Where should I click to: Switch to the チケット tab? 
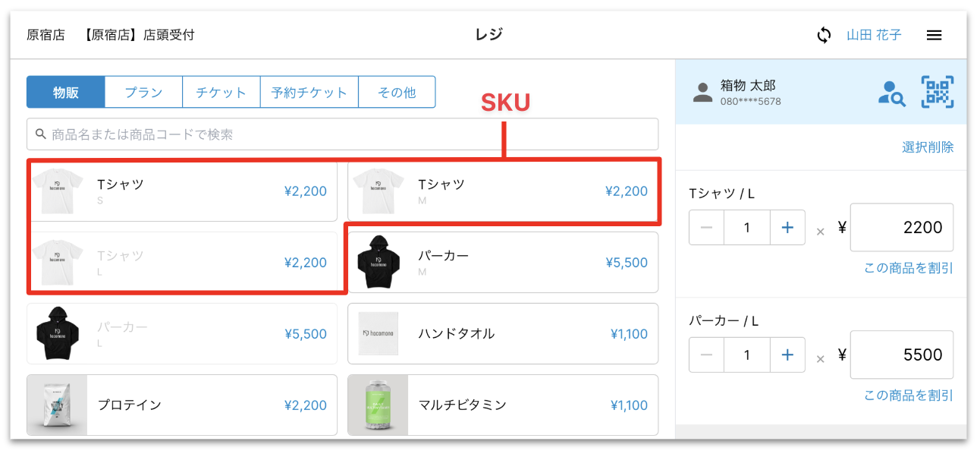coord(221,93)
